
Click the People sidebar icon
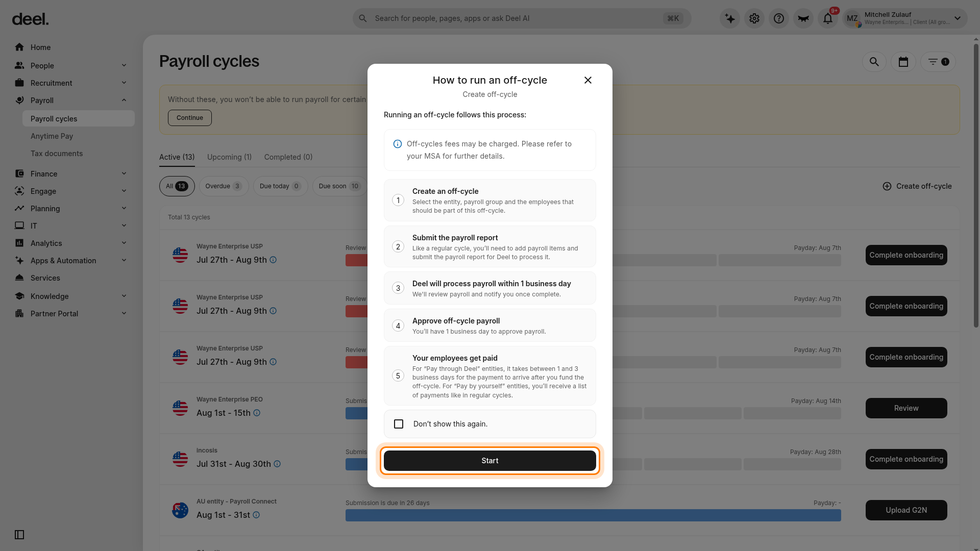tap(19, 65)
